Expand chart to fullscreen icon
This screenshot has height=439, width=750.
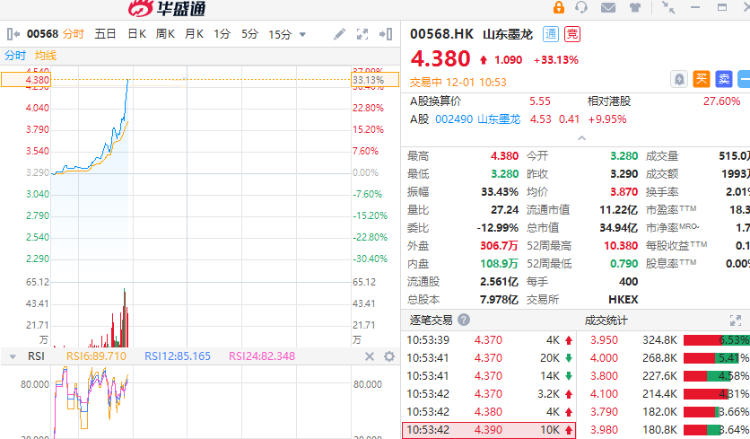pos(363,34)
